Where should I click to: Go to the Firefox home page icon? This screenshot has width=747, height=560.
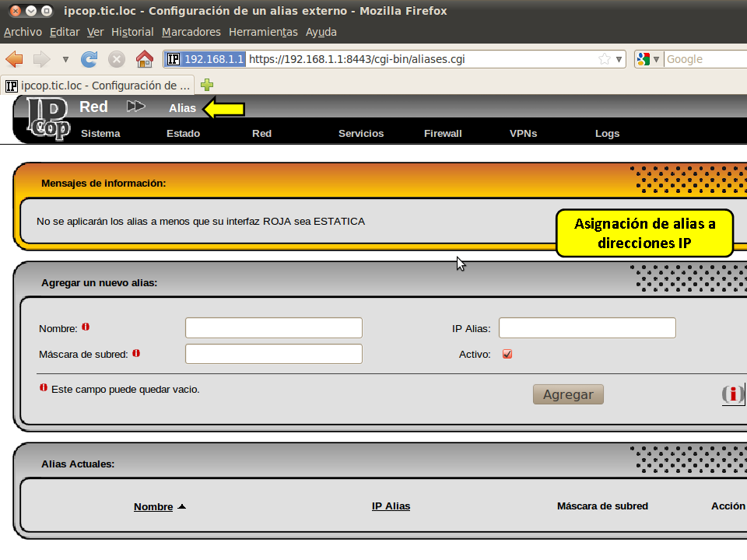pos(144,59)
